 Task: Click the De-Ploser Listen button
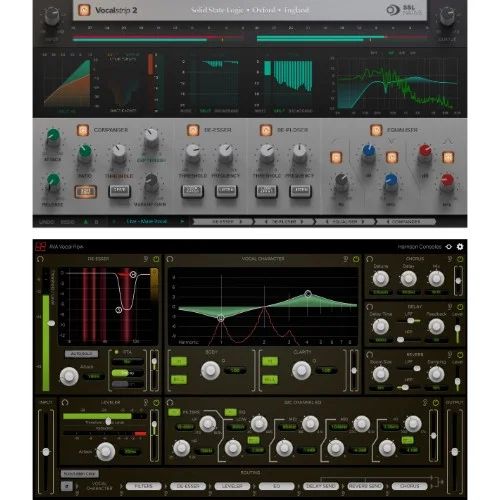(x=301, y=191)
